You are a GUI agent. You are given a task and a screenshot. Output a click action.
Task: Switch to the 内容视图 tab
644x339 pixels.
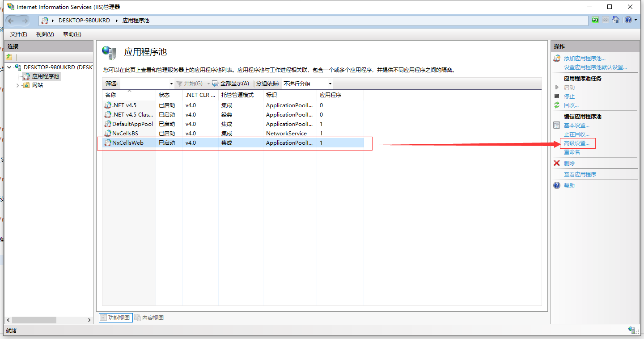tap(149, 318)
